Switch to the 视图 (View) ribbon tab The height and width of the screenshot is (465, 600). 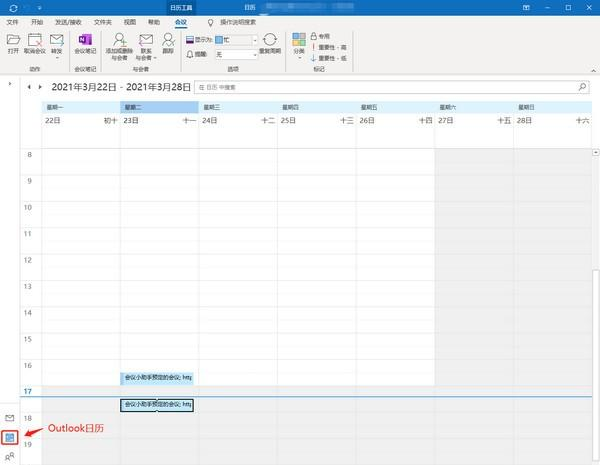(130, 20)
